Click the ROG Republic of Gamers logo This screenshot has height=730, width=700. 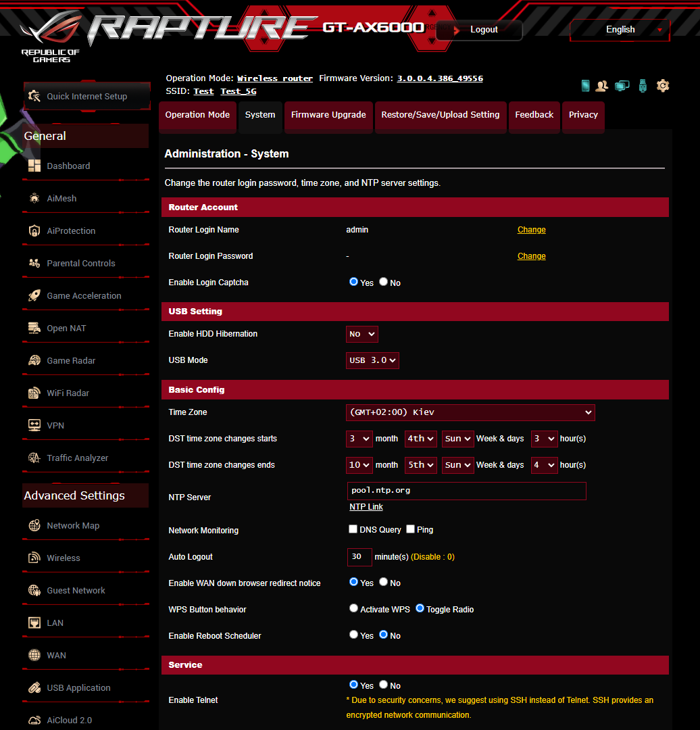tap(51, 36)
